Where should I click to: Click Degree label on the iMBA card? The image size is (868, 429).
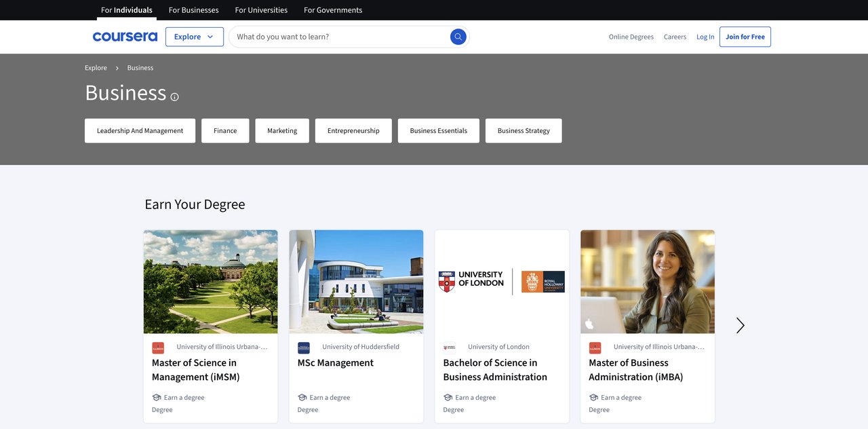click(x=599, y=410)
